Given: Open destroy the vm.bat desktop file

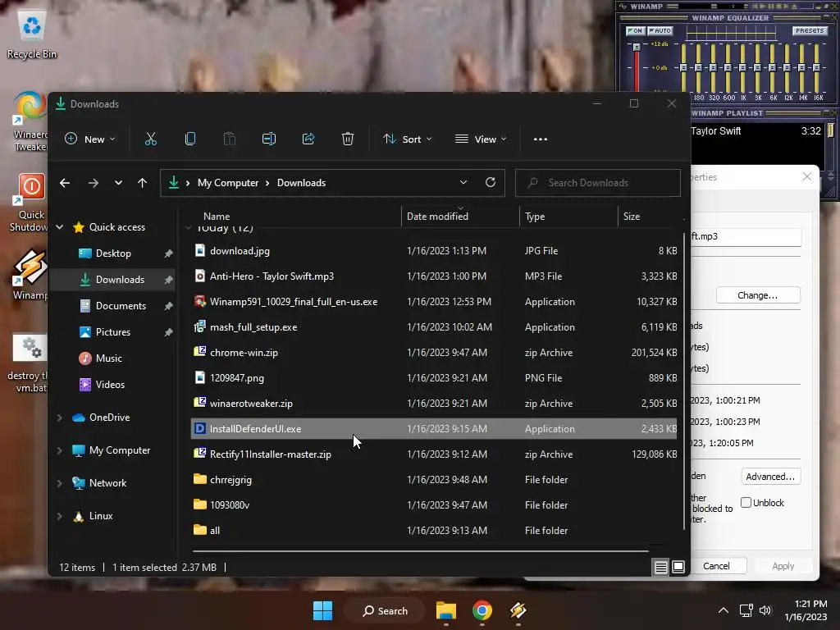Looking at the screenshot, I should [x=28, y=364].
